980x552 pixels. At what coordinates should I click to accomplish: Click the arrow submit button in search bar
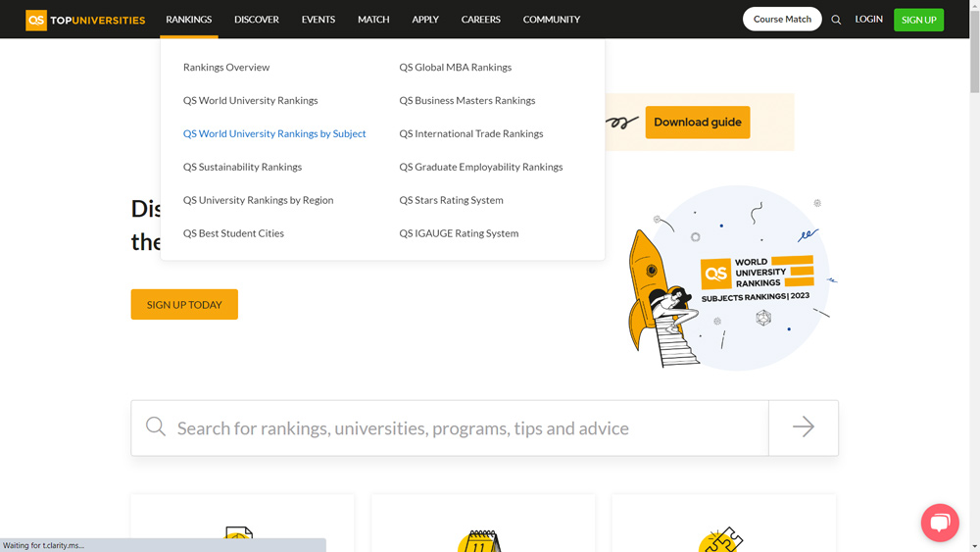tap(804, 427)
